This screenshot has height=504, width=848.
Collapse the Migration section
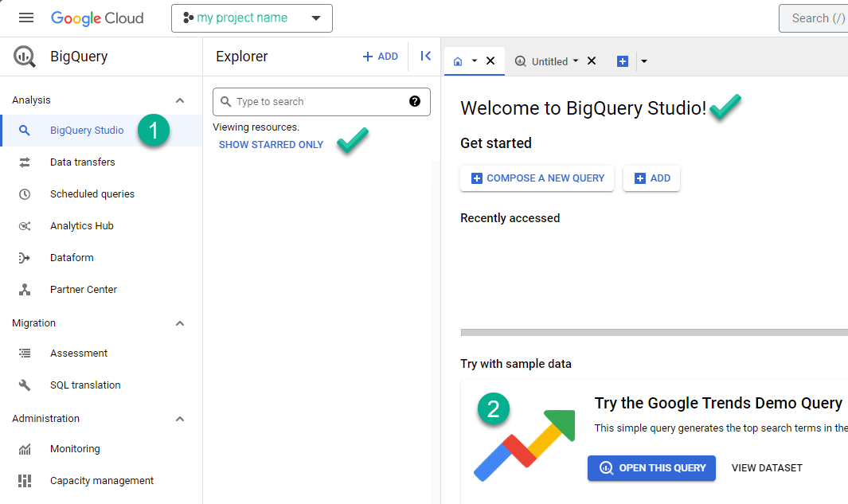(180, 323)
